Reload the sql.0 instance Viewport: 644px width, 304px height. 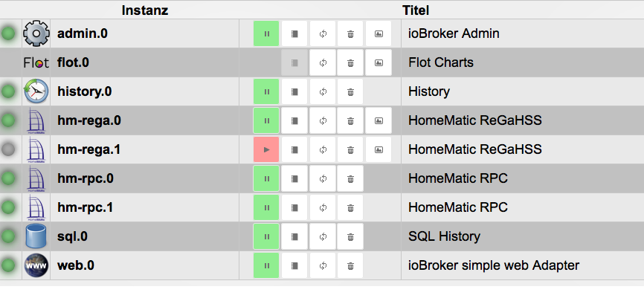coord(323,236)
